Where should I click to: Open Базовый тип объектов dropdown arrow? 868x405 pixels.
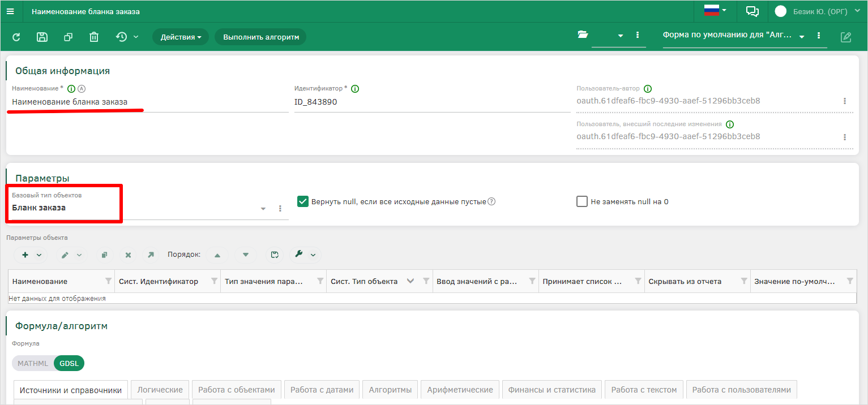coord(263,209)
